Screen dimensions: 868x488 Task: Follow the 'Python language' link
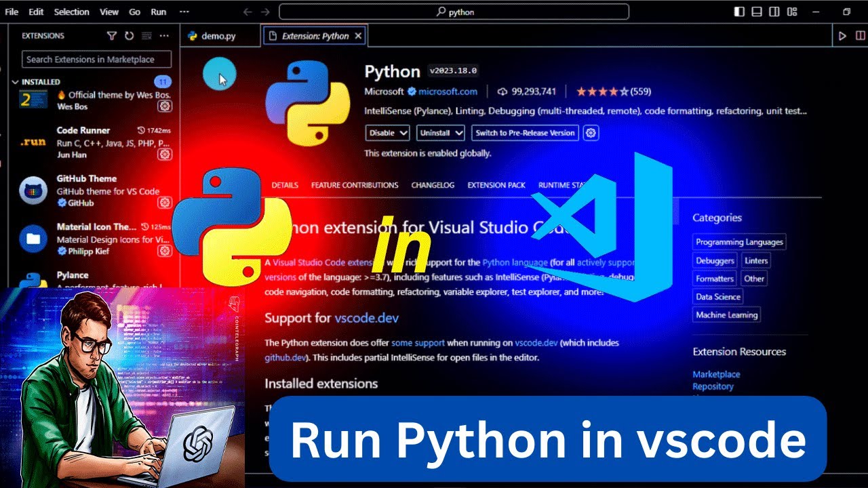pos(515,262)
